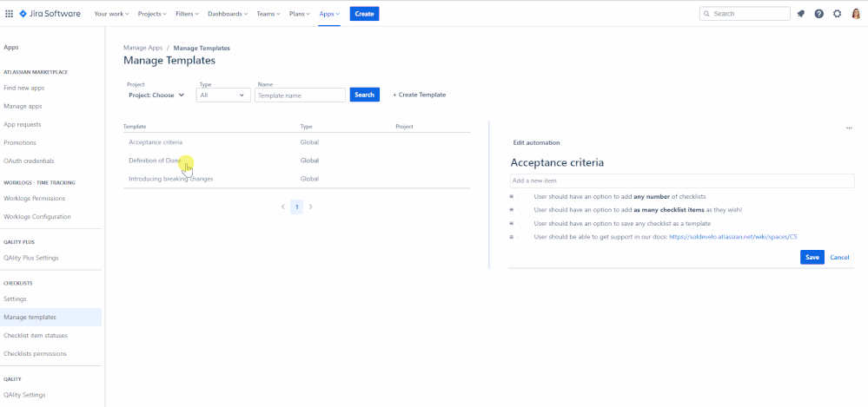This screenshot has height=407, width=868.
Task: Go to next page arrow in pagination
Action: pos(310,207)
